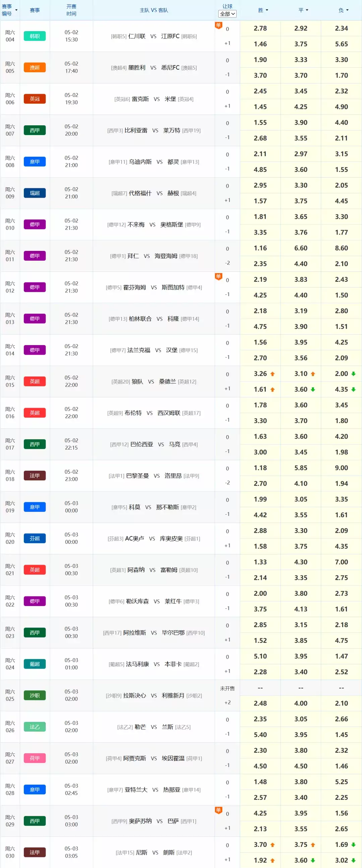Click the up arrow beside 3.26 odds
362x868 pixels.
[x=273, y=374]
